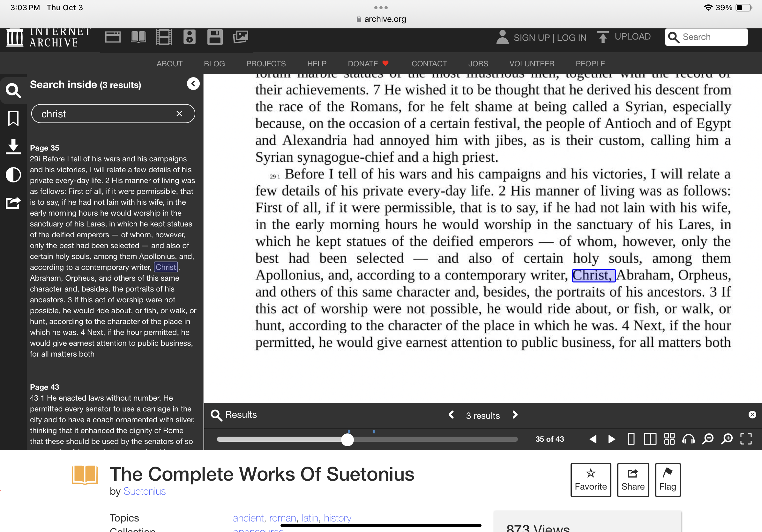Open the Texts book icon

coord(138,37)
